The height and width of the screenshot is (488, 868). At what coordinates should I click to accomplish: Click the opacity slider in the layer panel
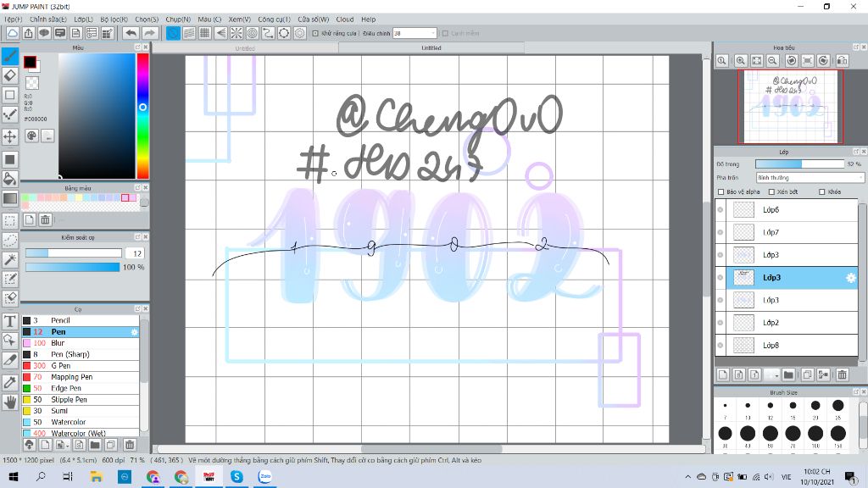pyautogui.click(x=800, y=164)
